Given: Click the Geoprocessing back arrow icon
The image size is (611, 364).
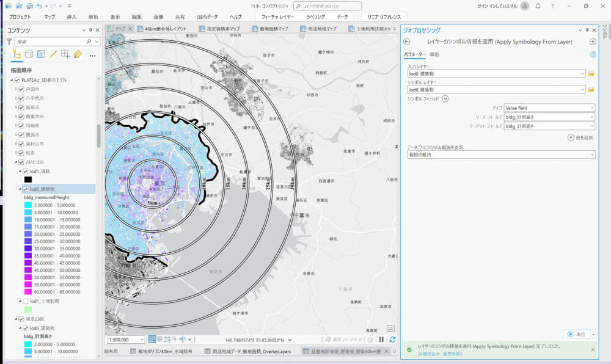Looking at the screenshot, I should click(407, 42).
